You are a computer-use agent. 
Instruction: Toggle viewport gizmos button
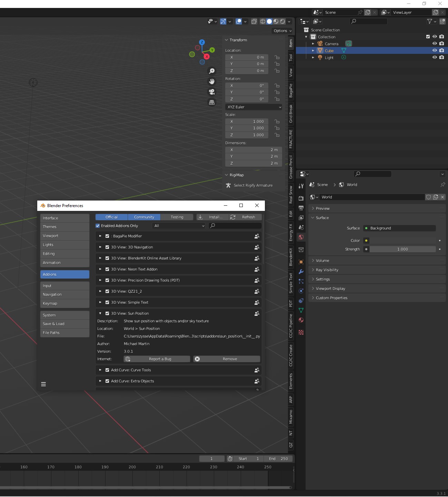click(223, 21)
